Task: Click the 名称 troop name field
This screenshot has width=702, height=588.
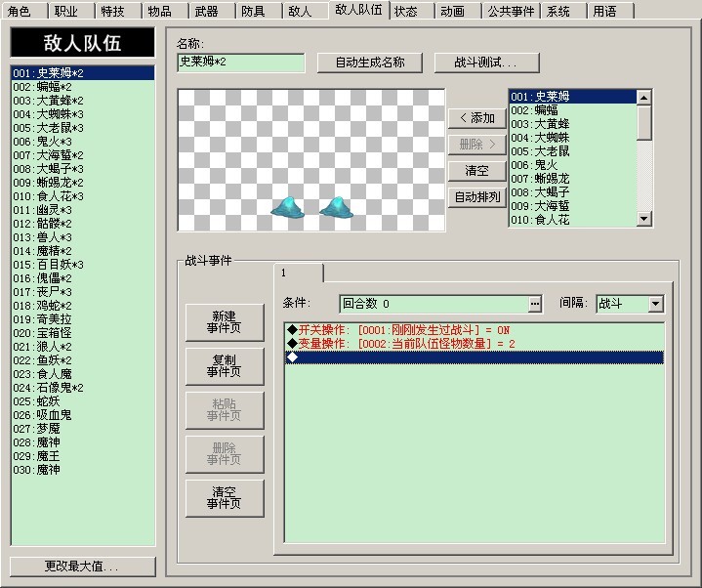Action: 241,63
